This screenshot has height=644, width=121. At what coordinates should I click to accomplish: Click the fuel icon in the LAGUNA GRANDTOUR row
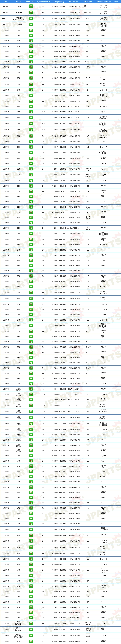click(x=31, y=19)
